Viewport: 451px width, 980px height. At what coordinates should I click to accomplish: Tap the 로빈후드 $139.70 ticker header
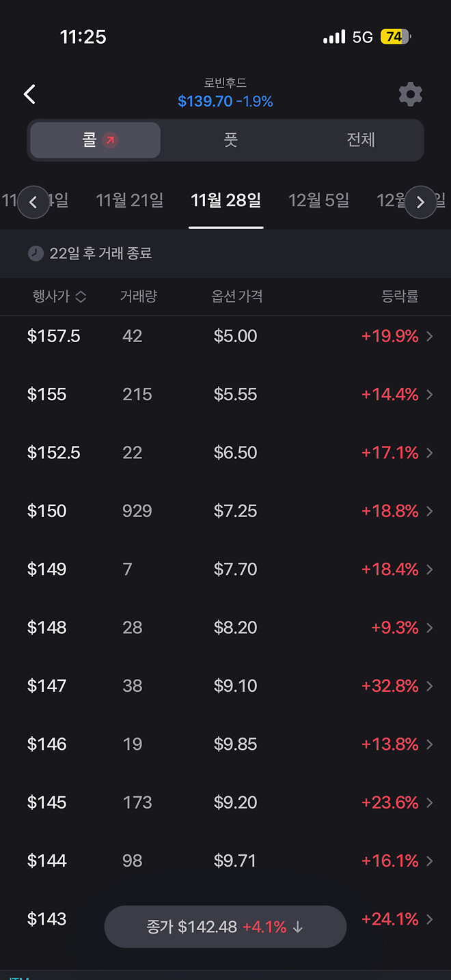coord(225,91)
